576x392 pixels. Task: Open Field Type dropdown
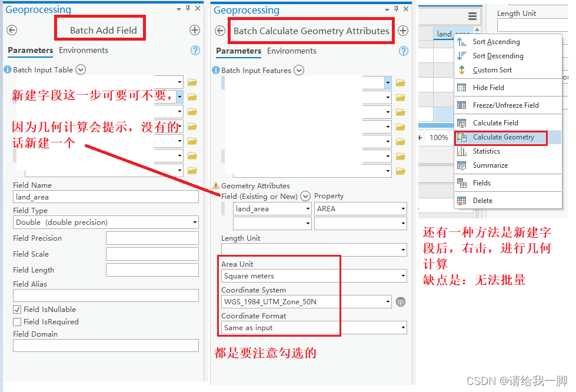coord(195,222)
